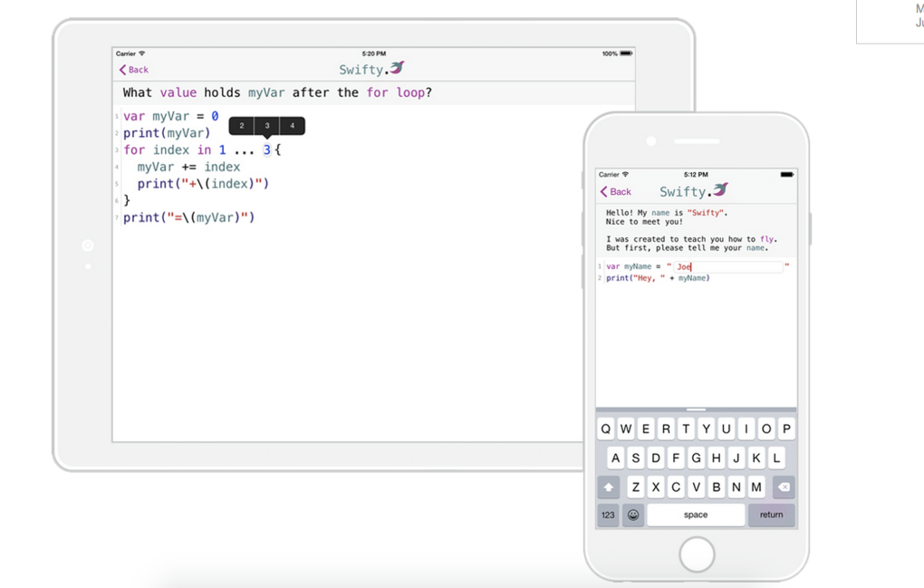
Task: Tap the 5:12 PM clock on the iPhone
Action: (696, 174)
